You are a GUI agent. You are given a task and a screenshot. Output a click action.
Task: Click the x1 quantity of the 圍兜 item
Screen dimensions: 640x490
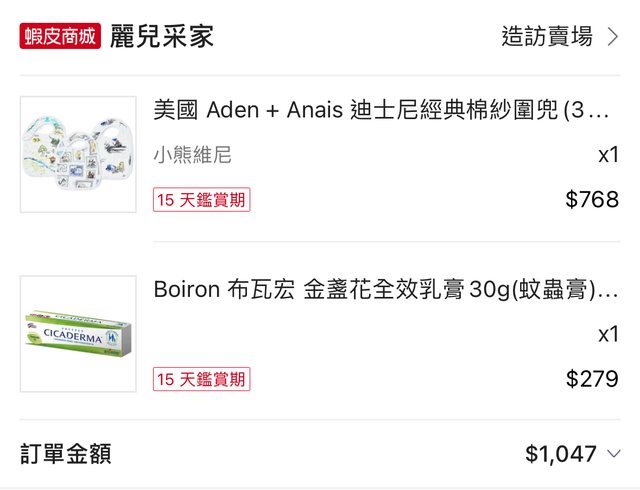(608, 155)
